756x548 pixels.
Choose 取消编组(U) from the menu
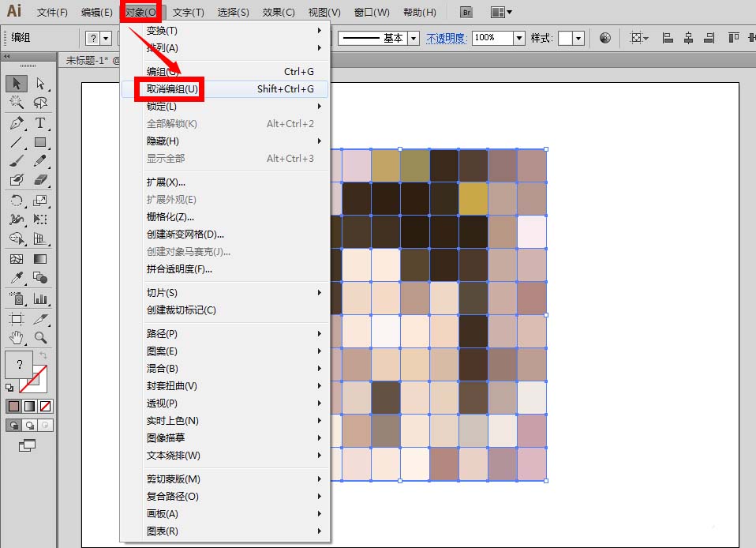coord(225,89)
